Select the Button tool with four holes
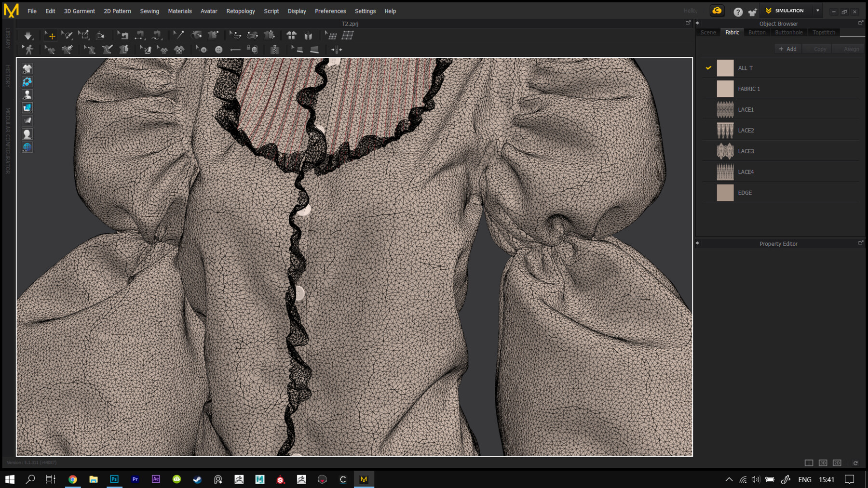The image size is (868, 488). coord(218,50)
